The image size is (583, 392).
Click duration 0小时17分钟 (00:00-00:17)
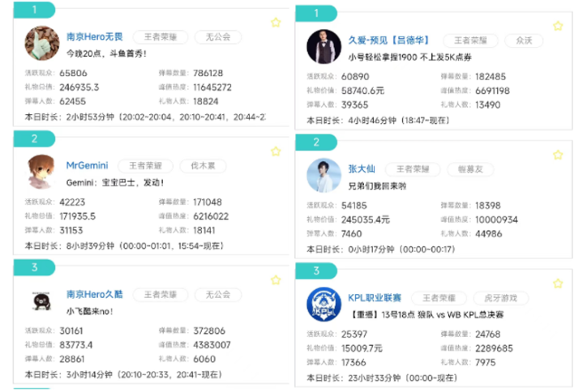pyautogui.click(x=402, y=249)
